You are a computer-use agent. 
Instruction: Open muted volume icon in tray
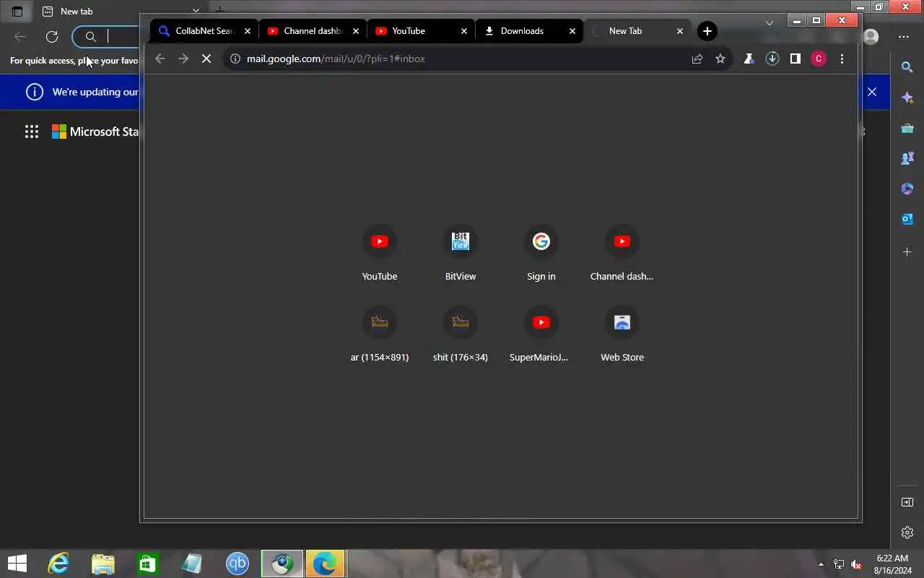(856, 564)
